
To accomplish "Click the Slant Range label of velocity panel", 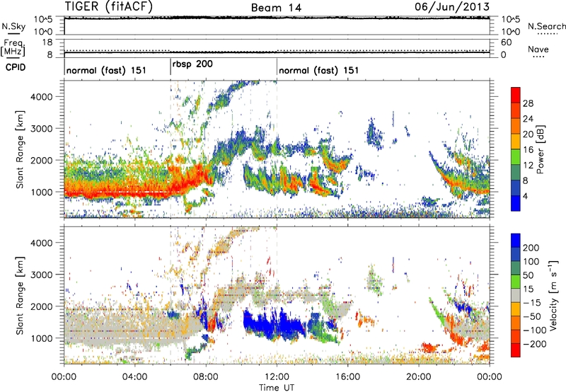I will pos(20,295).
